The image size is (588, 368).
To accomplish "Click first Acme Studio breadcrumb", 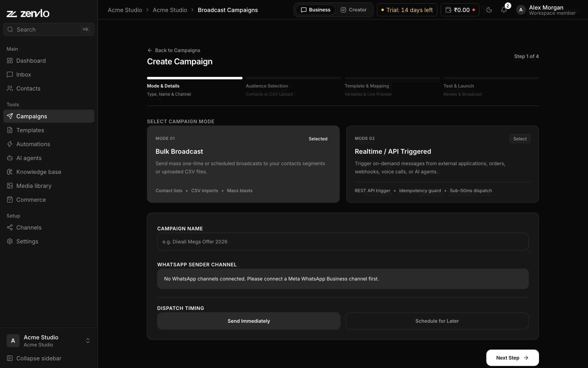I will (x=125, y=10).
